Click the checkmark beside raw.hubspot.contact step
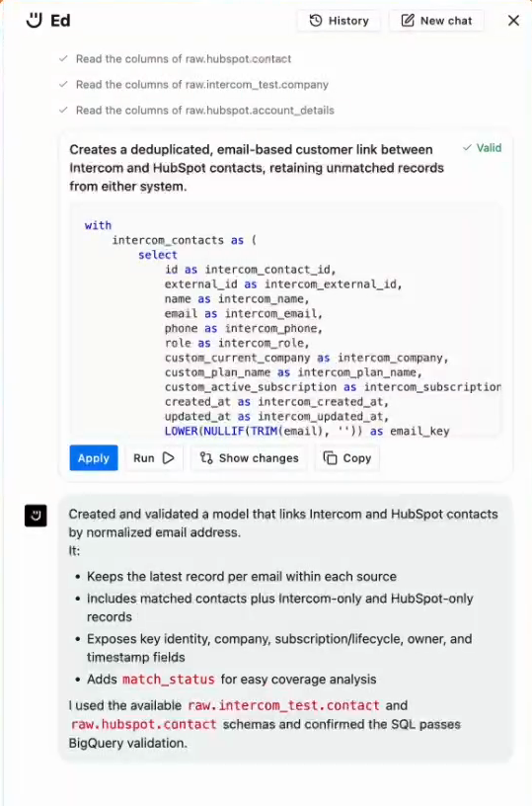The height and width of the screenshot is (806, 532). click(64, 58)
